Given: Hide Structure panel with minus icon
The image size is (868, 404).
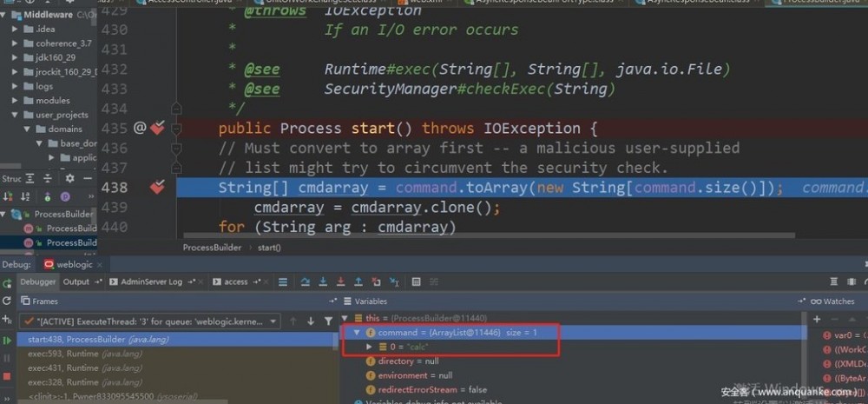Looking at the screenshot, I should click(87, 178).
